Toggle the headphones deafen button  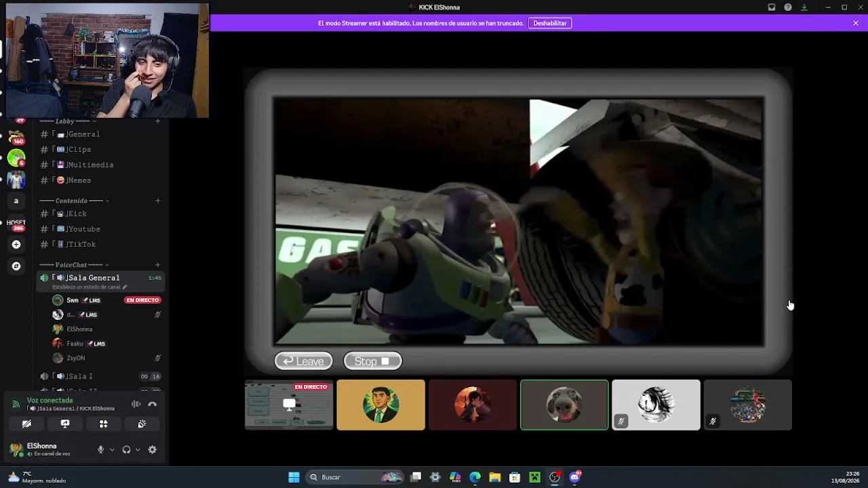(126, 449)
